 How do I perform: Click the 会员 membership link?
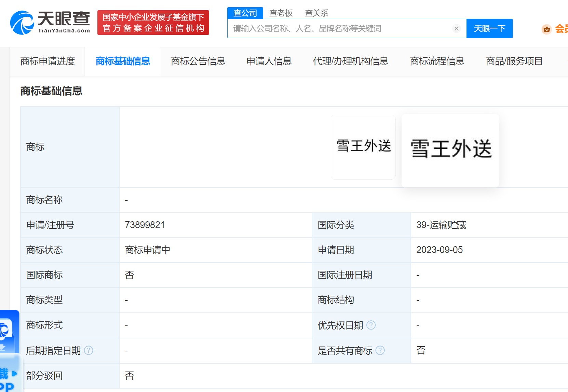pyautogui.click(x=562, y=29)
